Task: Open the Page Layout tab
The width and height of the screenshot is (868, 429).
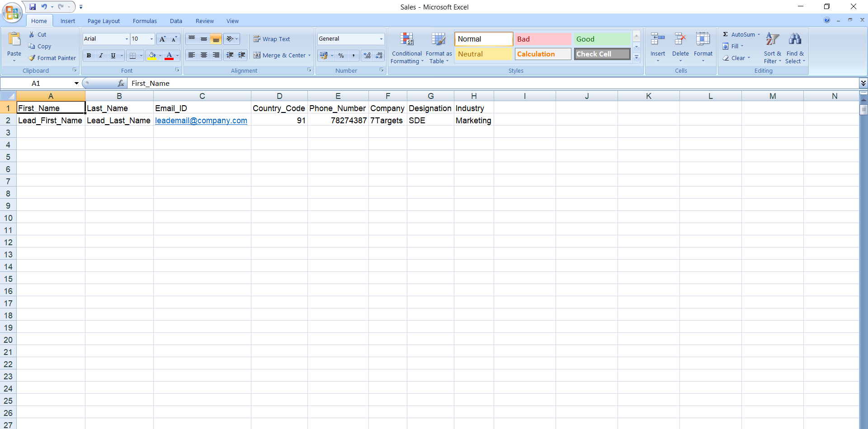Action: [x=104, y=21]
